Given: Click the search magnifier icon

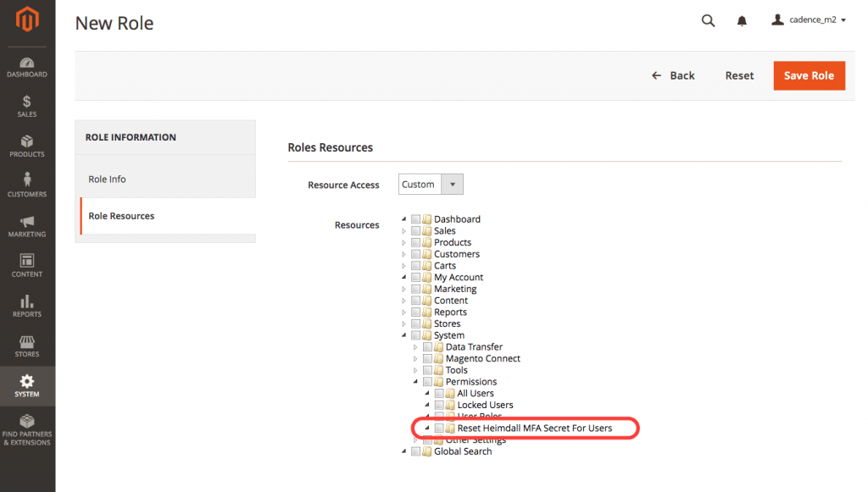Looking at the screenshot, I should (x=708, y=20).
